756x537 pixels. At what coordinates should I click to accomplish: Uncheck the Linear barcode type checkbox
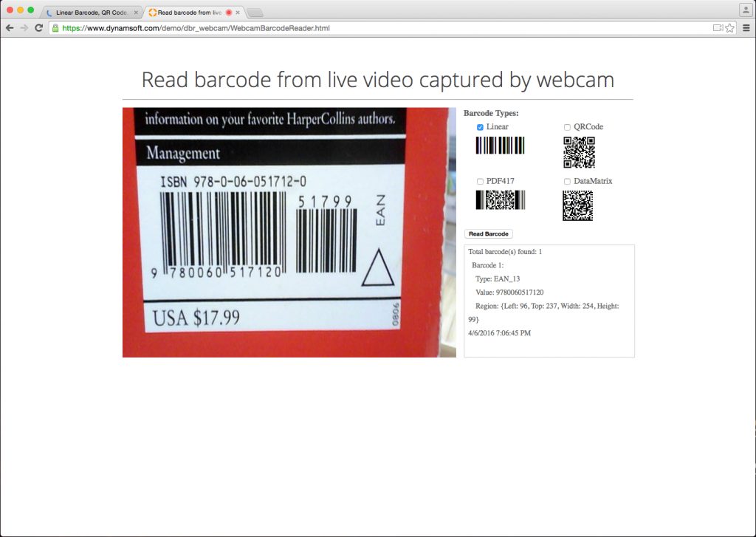tap(480, 127)
